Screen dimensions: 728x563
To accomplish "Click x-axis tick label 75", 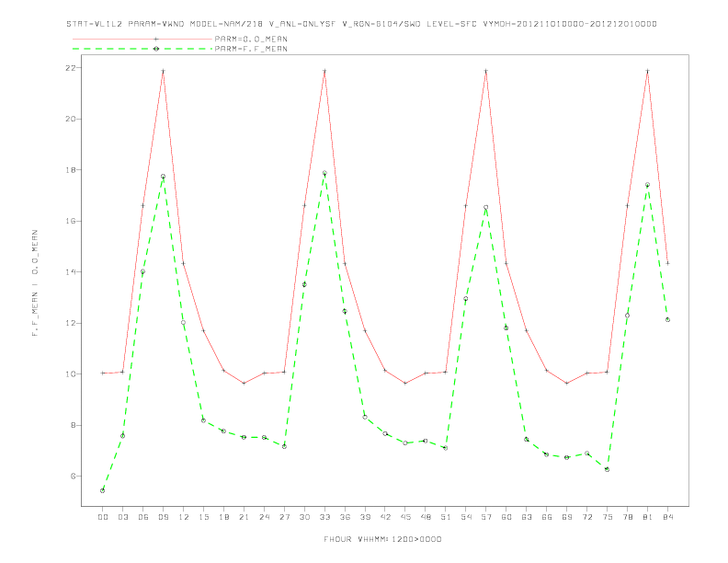I will click(608, 517).
